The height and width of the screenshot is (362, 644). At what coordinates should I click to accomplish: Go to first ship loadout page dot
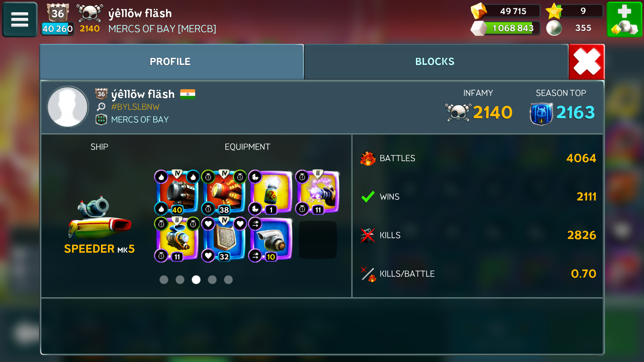[164, 280]
